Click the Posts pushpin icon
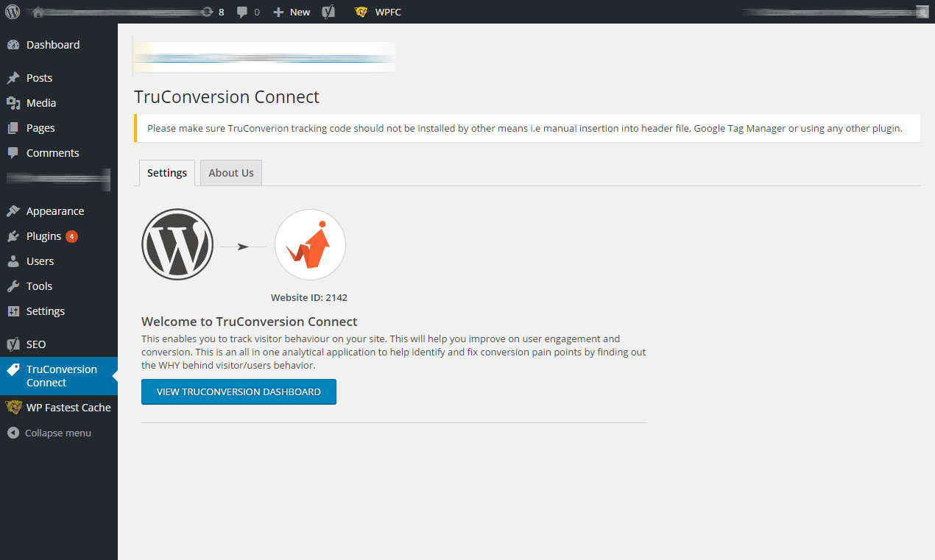The image size is (935, 560). 13,78
